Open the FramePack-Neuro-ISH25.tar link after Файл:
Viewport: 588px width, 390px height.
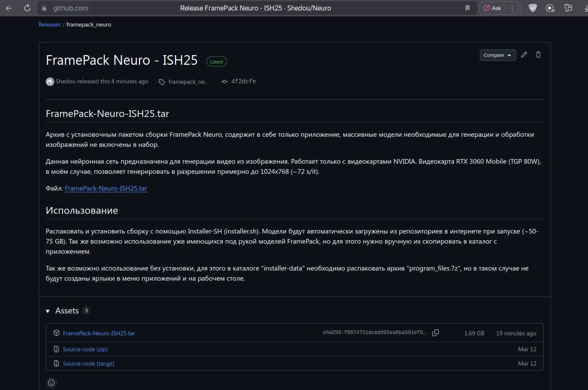106,188
